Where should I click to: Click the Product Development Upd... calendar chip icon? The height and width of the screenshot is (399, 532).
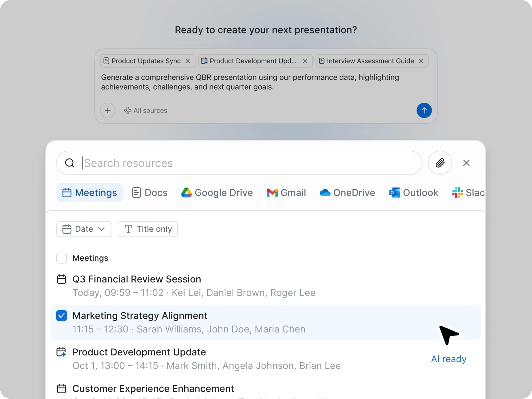204,61
